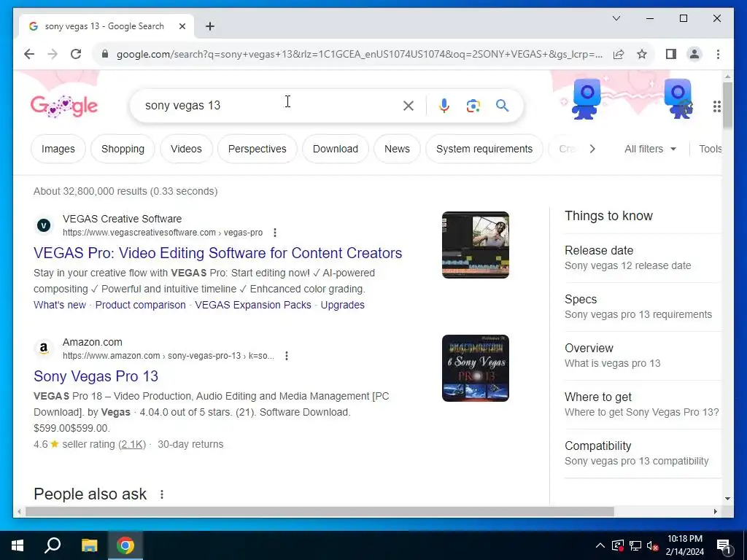Open the Chrome profile avatar
The image size is (747, 560).
click(x=694, y=54)
